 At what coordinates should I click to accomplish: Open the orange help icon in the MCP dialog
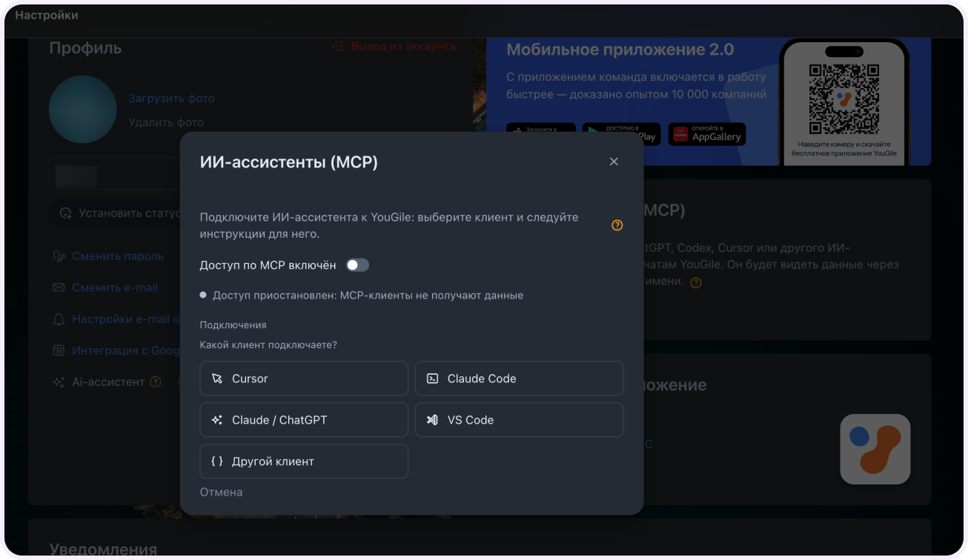(x=617, y=225)
